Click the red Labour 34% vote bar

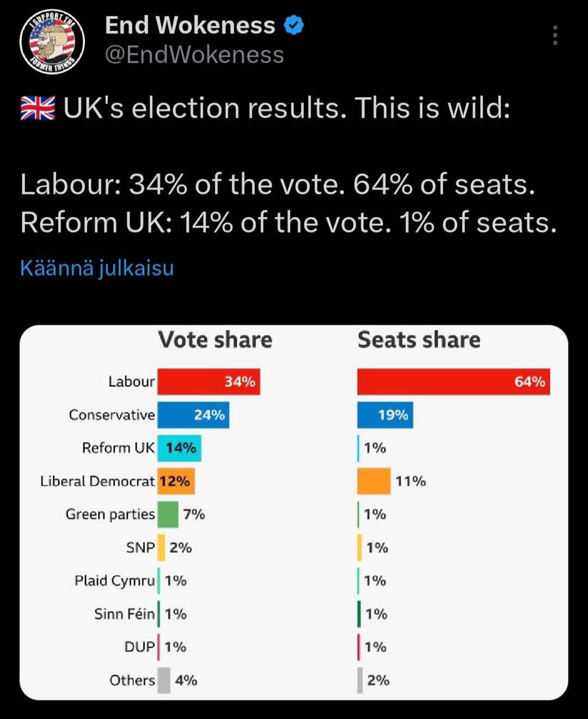pos(209,382)
